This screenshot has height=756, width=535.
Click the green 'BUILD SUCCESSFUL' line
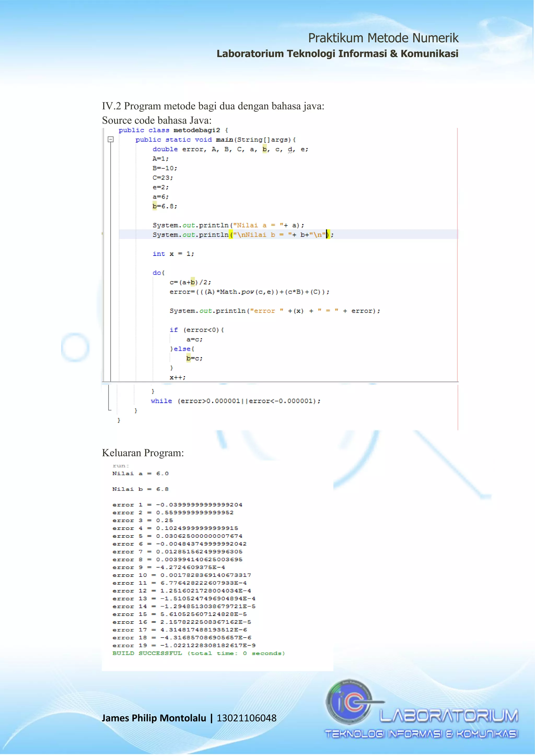coord(199,654)
